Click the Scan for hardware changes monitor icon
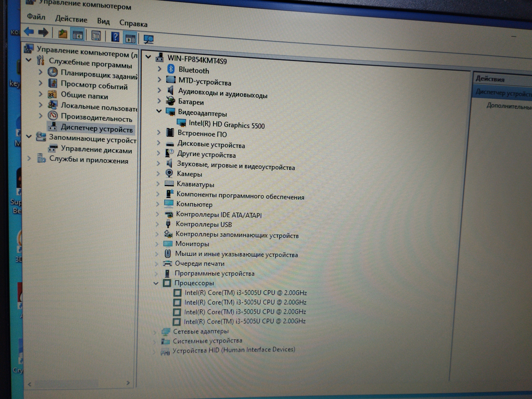532x399 pixels. coord(149,40)
